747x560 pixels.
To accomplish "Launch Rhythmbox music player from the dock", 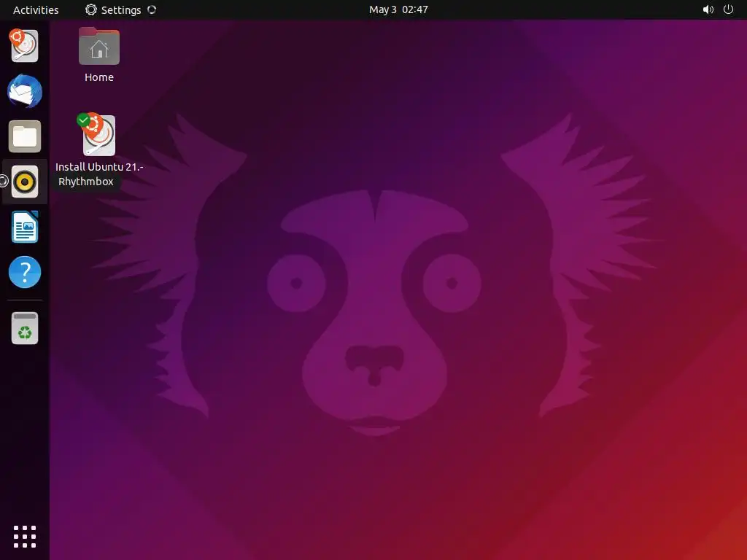I will coord(25,182).
